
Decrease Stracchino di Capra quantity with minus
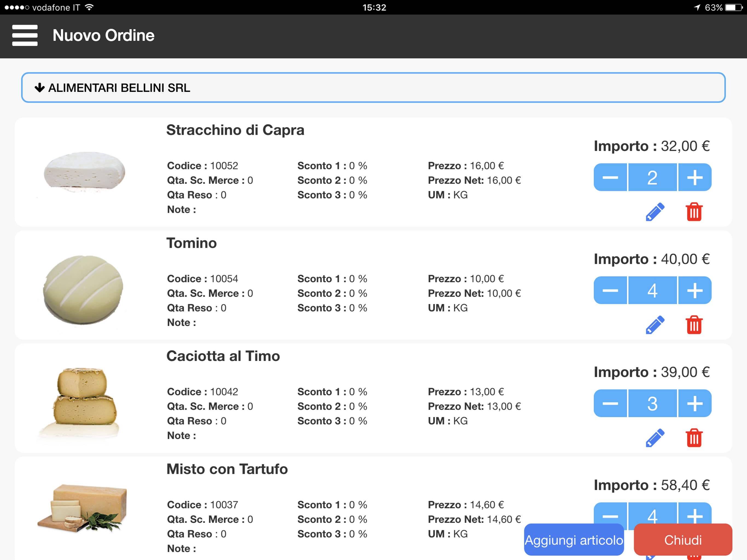coord(610,177)
